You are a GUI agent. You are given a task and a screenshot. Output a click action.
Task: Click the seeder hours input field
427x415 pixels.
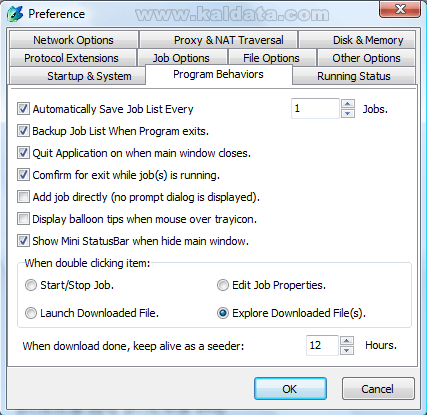[x=322, y=345]
